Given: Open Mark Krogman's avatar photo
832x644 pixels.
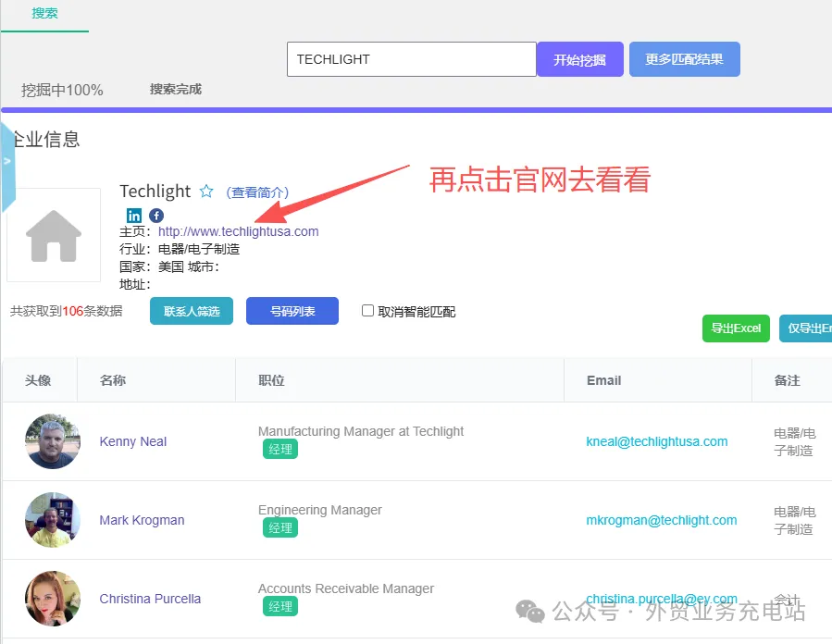Looking at the screenshot, I should pyautogui.click(x=53, y=520).
